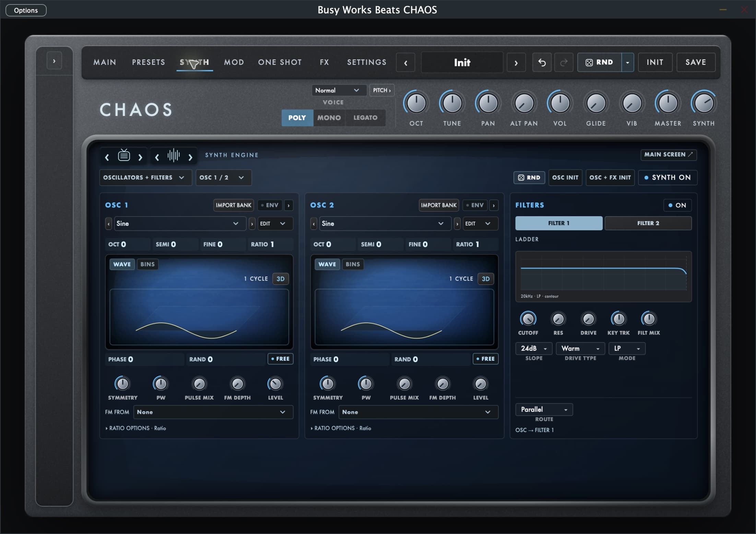Screen dimensions: 756x534
Task: Open the filter slope 24dB dropdown
Action: [x=534, y=348]
